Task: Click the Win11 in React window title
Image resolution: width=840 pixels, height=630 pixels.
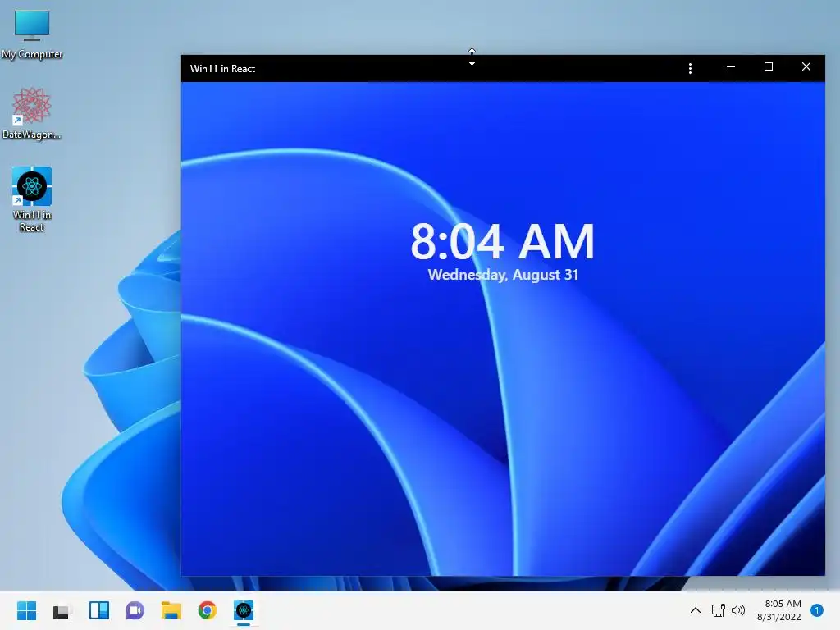Action: point(222,69)
